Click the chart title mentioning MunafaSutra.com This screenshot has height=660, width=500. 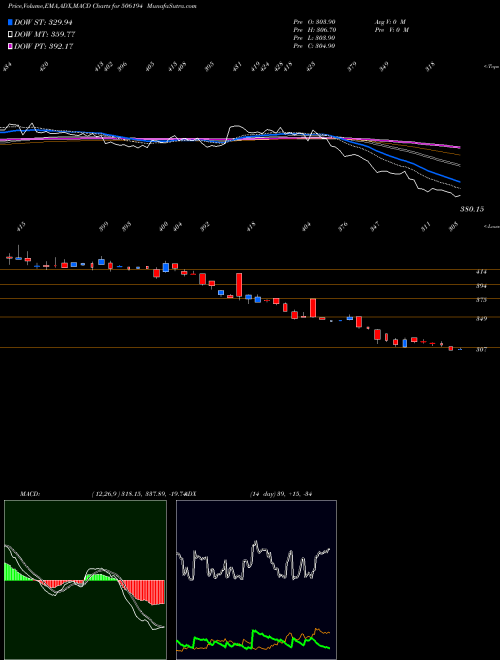pos(102,6)
